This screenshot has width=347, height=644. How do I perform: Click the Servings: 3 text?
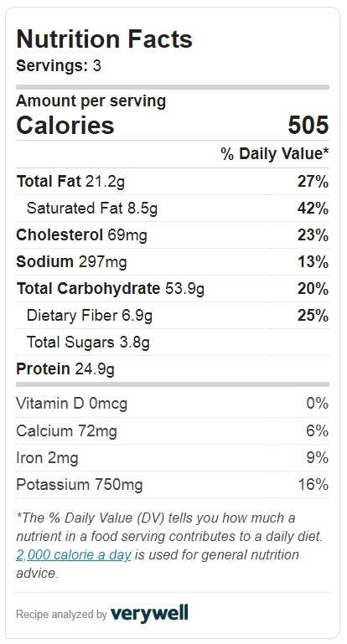tap(59, 65)
